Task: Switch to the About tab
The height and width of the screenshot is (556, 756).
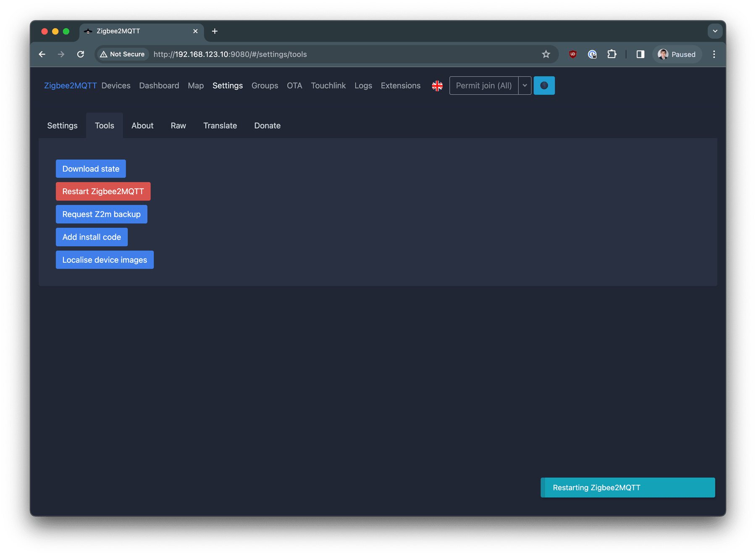Action: click(x=142, y=125)
